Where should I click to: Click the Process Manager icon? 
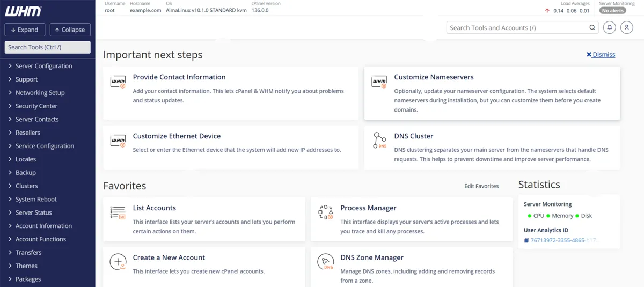pos(326,212)
